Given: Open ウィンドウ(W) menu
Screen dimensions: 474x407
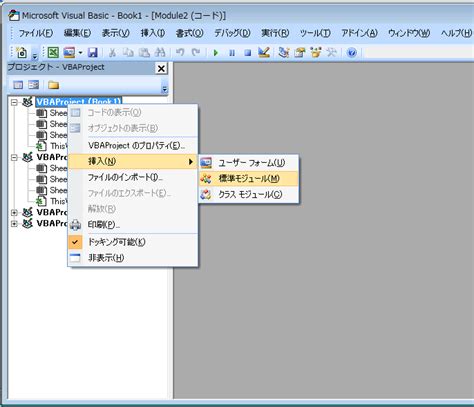Looking at the screenshot, I should coord(409,33).
